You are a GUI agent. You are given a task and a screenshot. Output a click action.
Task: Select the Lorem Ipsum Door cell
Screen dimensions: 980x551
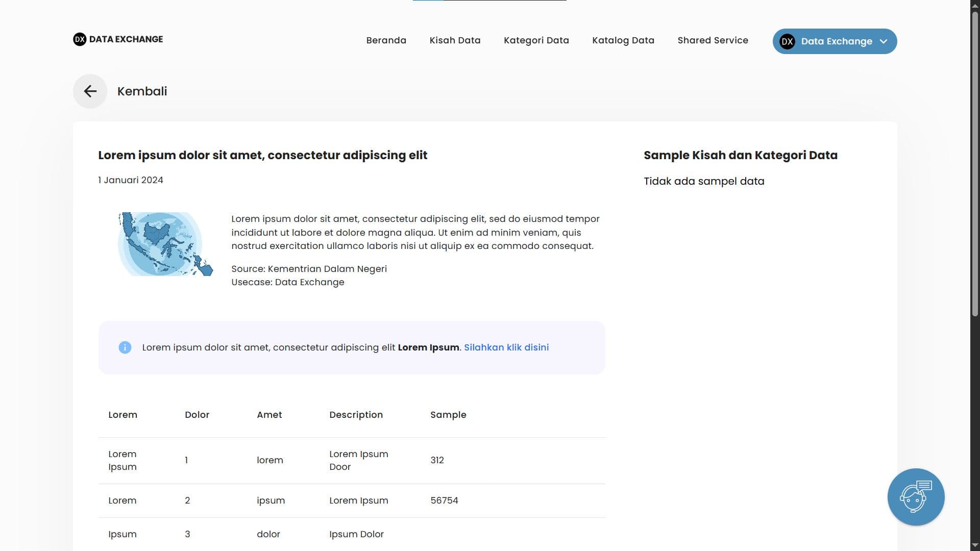click(x=358, y=460)
